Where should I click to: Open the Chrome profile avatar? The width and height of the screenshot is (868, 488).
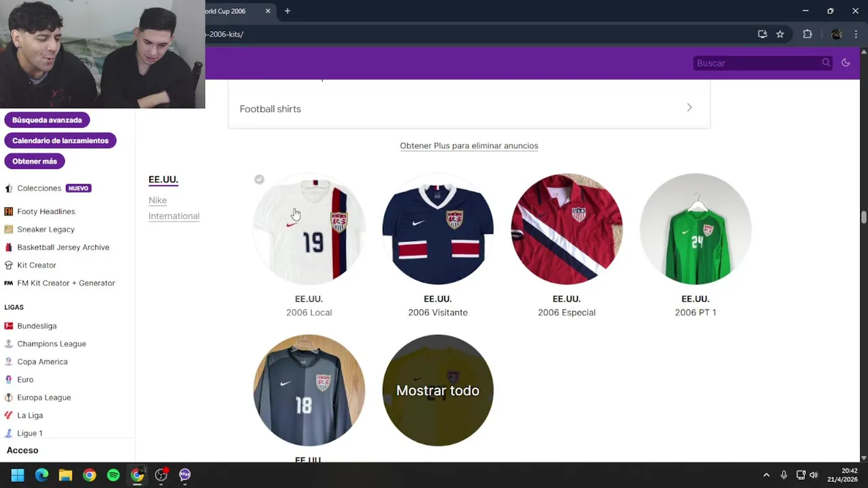[836, 34]
